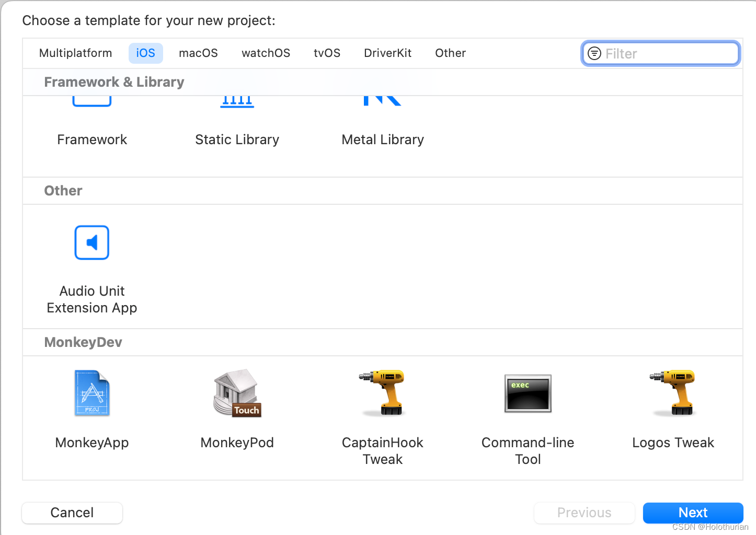Switch to the iOS tab
This screenshot has width=756, height=535.
point(146,53)
